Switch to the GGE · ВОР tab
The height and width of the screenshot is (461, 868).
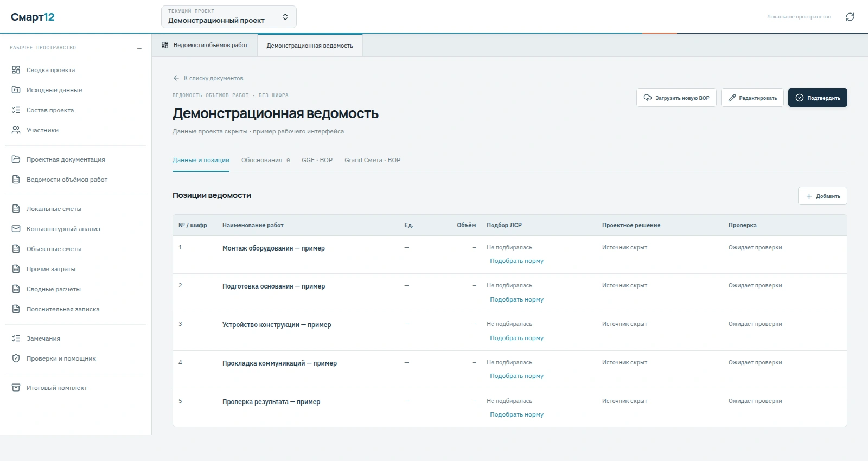(317, 161)
